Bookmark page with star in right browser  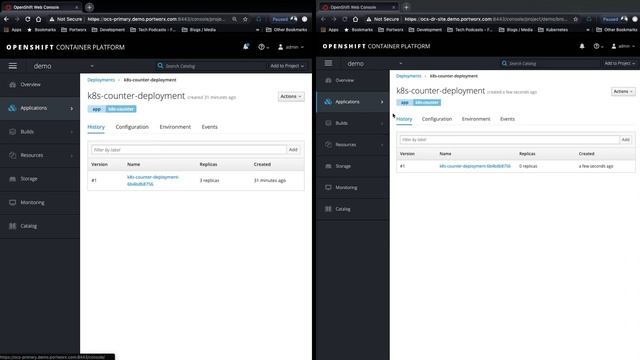click(576, 19)
